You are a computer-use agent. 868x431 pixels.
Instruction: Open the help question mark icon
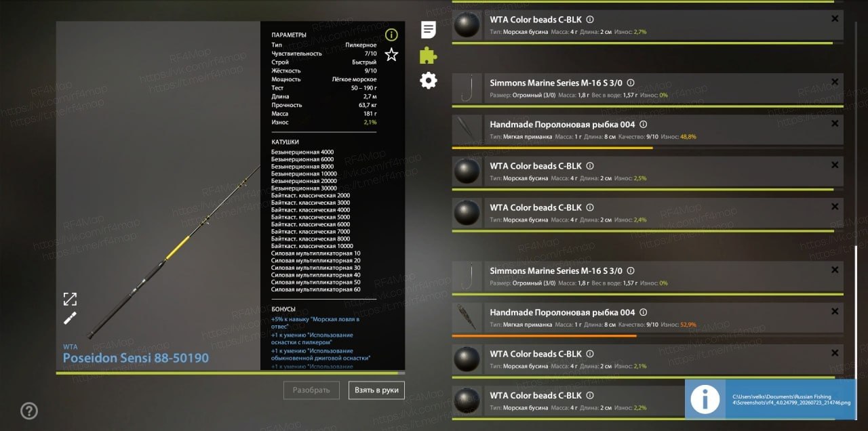[29, 411]
